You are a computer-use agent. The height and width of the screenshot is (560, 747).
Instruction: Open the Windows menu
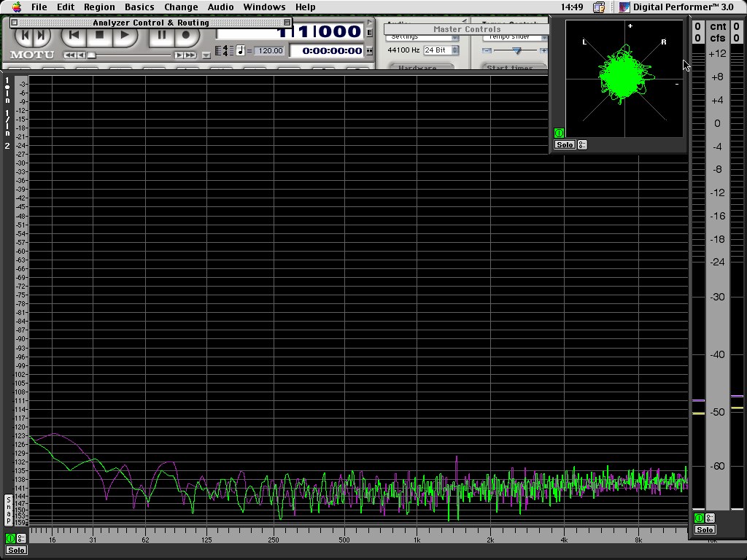tap(264, 7)
